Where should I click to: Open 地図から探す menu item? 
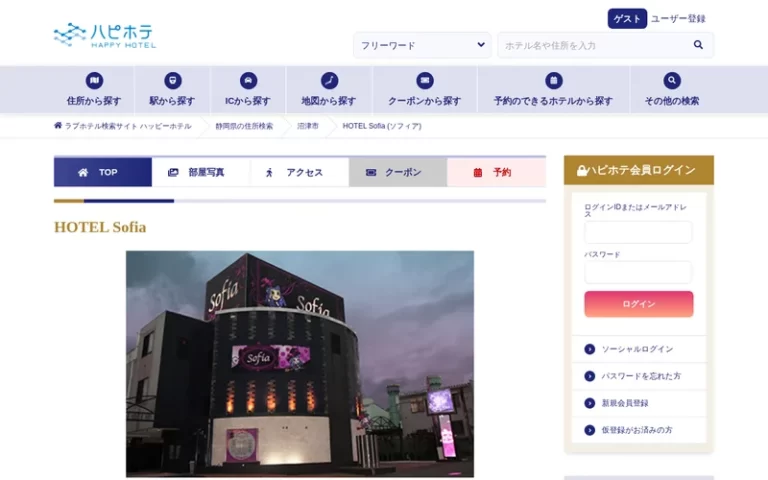329,90
